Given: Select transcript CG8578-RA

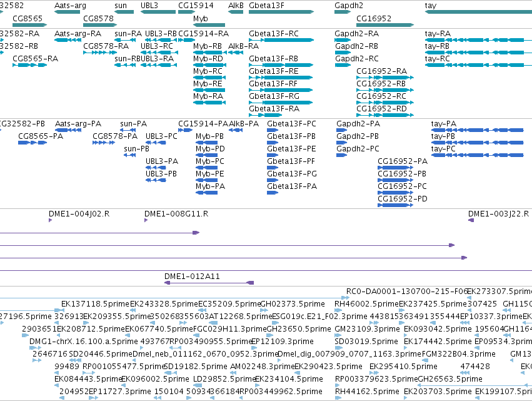Looking at the screenshot, I should click(100, 53).
